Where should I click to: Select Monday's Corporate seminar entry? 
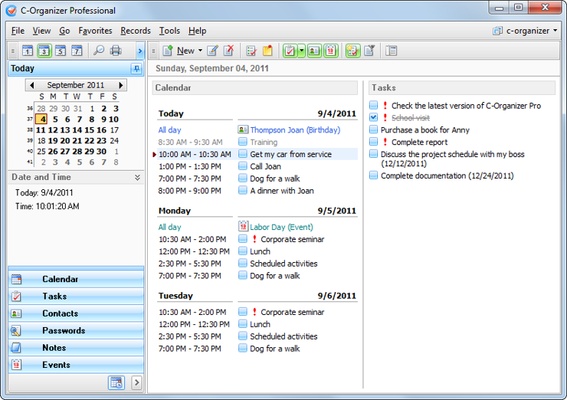pos(292,239)
